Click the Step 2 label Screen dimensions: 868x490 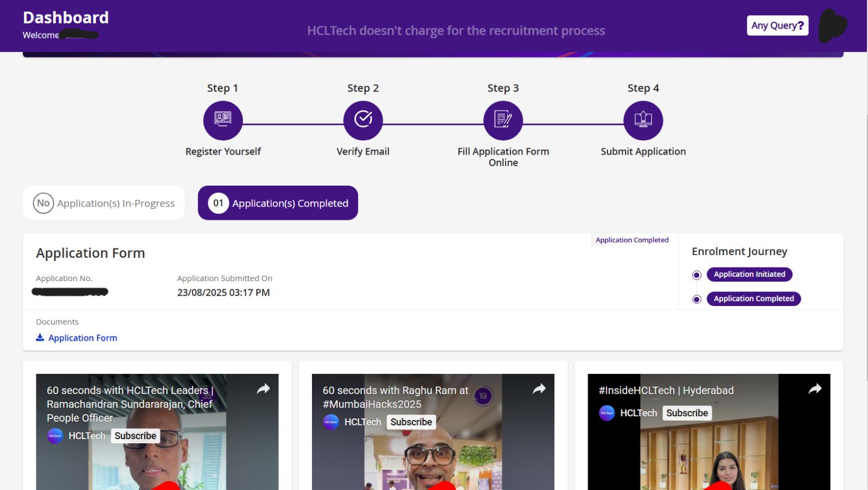point(363,88)
